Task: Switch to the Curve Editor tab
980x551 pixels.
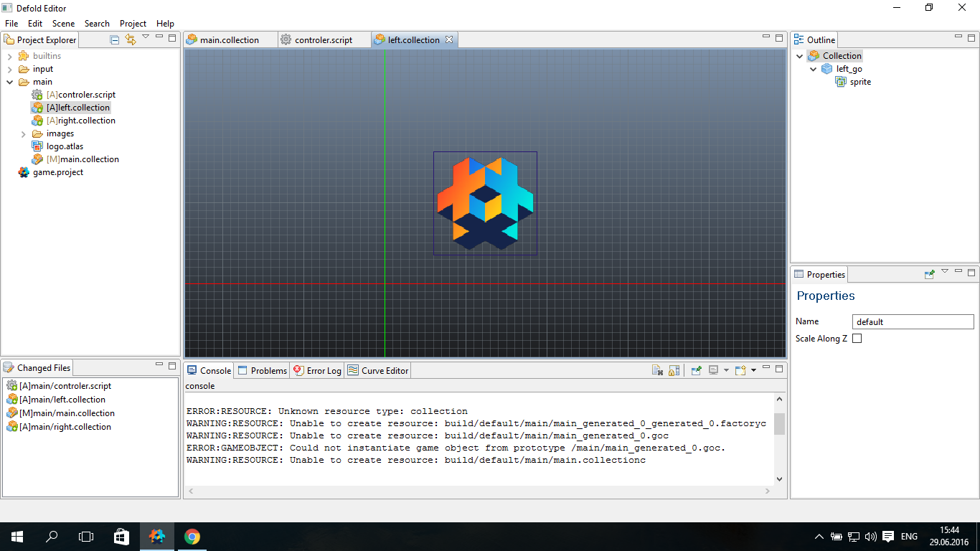Action: coord(377,370)
